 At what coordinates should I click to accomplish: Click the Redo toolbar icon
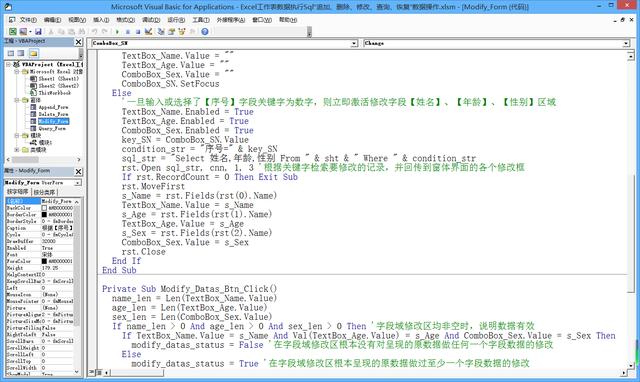point(104,31)
